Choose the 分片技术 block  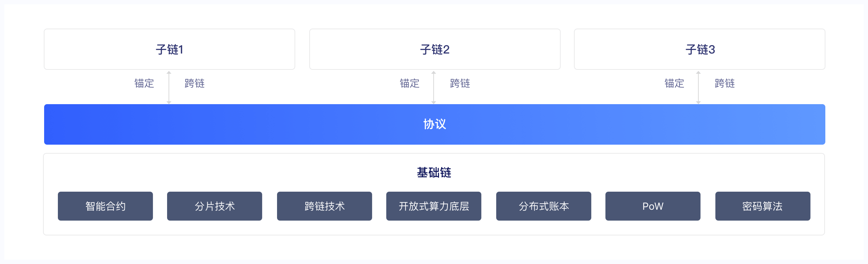[x=214, y=206]
